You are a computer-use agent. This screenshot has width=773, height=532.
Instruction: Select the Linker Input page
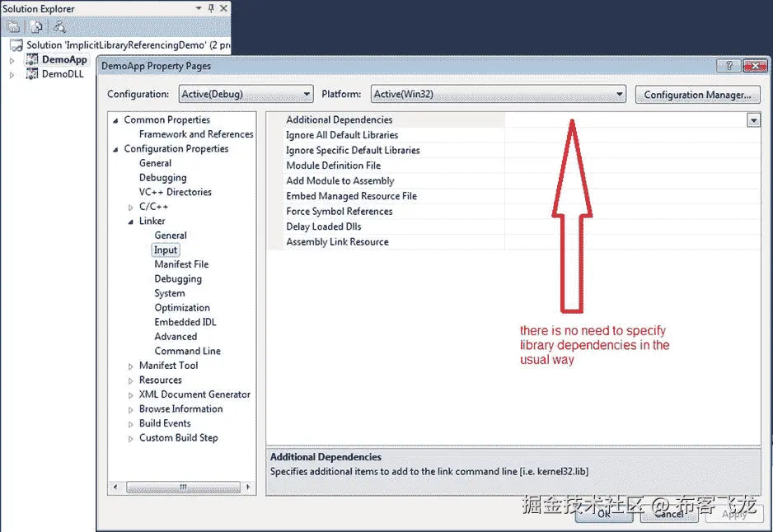(x=165, y=250)
